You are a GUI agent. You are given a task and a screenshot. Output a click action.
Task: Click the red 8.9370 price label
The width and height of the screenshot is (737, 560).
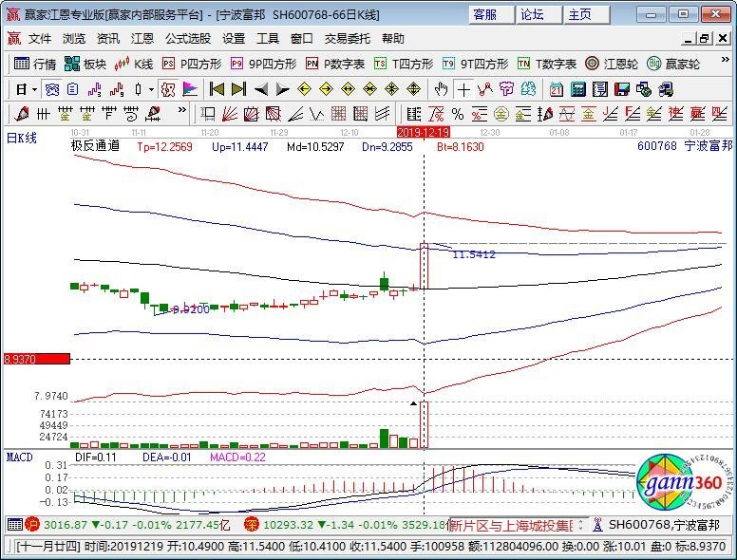[37, 359]
